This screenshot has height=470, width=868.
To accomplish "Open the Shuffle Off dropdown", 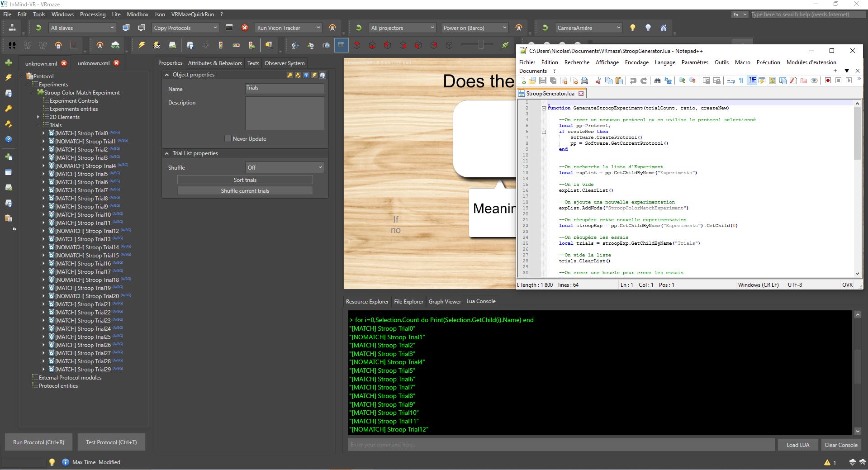I will tap(285, 167).
